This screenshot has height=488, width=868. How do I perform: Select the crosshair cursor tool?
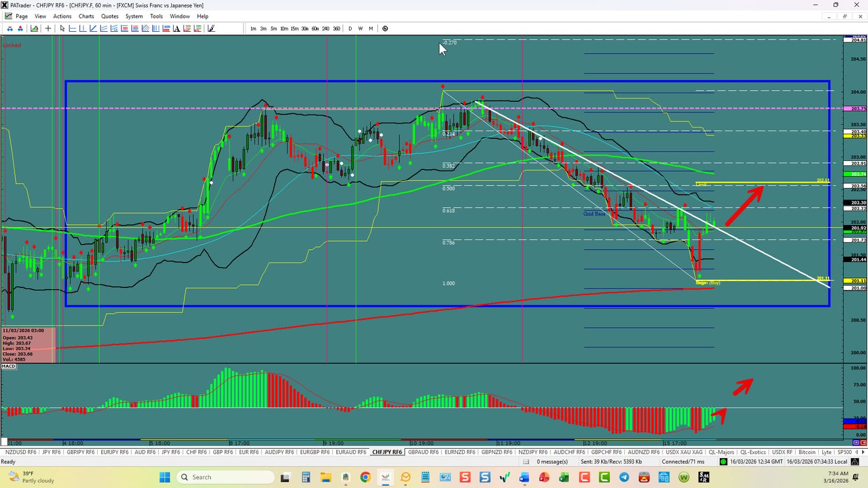[49, 28]
